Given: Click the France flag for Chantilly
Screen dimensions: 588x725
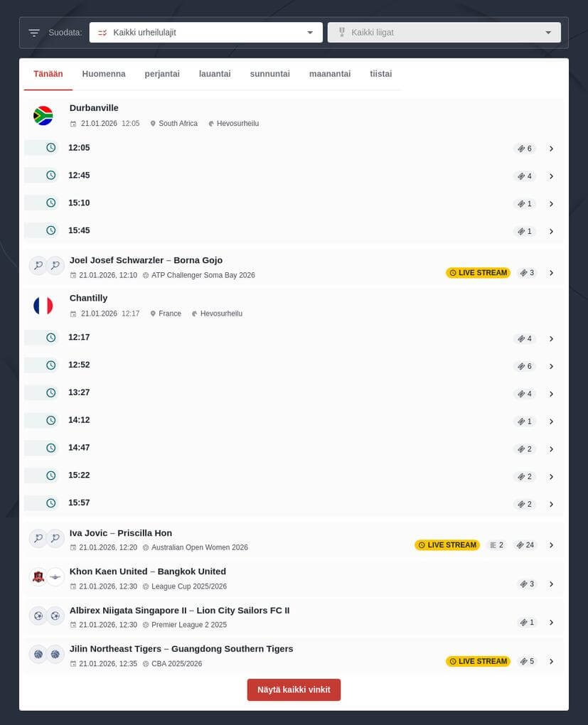Looking at the screenshot, I should click(x=43, y=305).
